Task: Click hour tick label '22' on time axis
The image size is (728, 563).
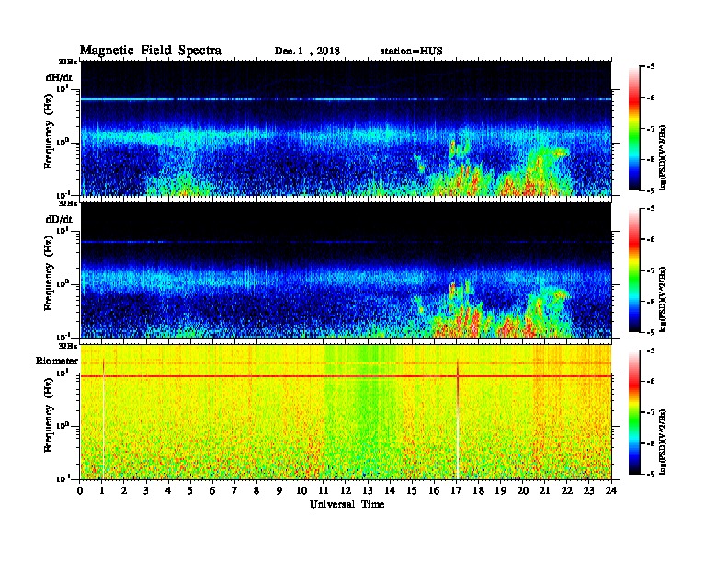Action: click(x=567, y=491)
